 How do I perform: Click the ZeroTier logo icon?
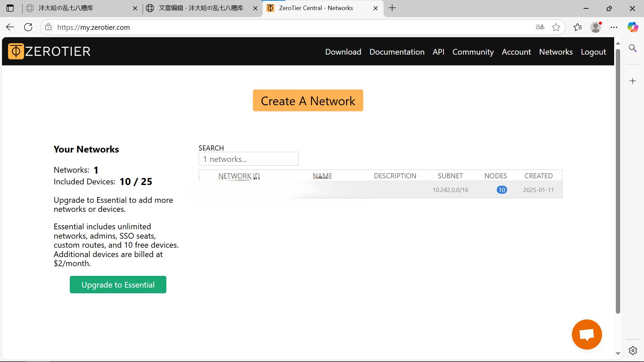pyautogui.click(x=16, y=51)
